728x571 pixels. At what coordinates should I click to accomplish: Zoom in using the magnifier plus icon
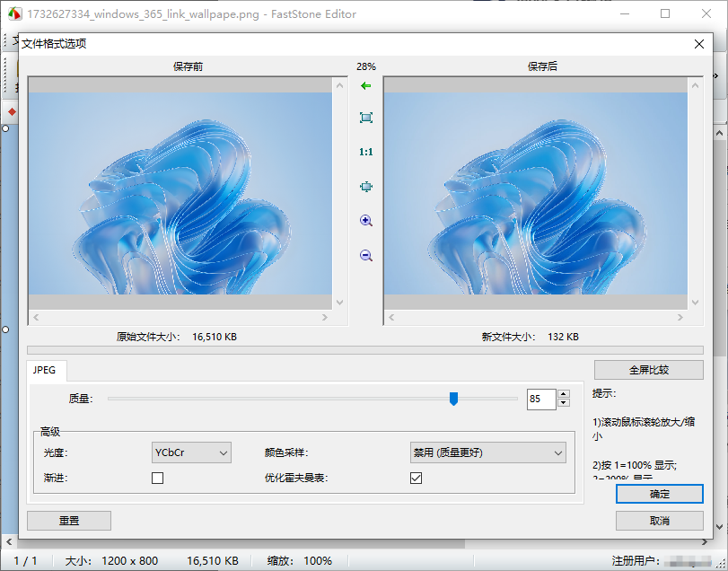tap(365, 220)
